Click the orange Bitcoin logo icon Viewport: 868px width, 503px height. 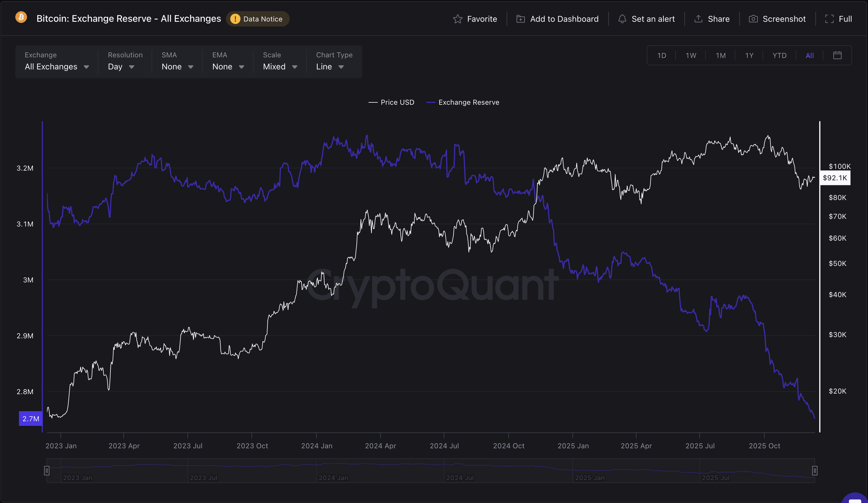coord(21,17)
